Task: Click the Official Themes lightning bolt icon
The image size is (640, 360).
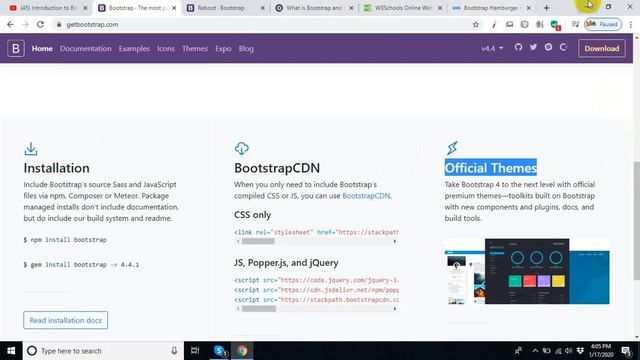Action: [x=452, y=148]
